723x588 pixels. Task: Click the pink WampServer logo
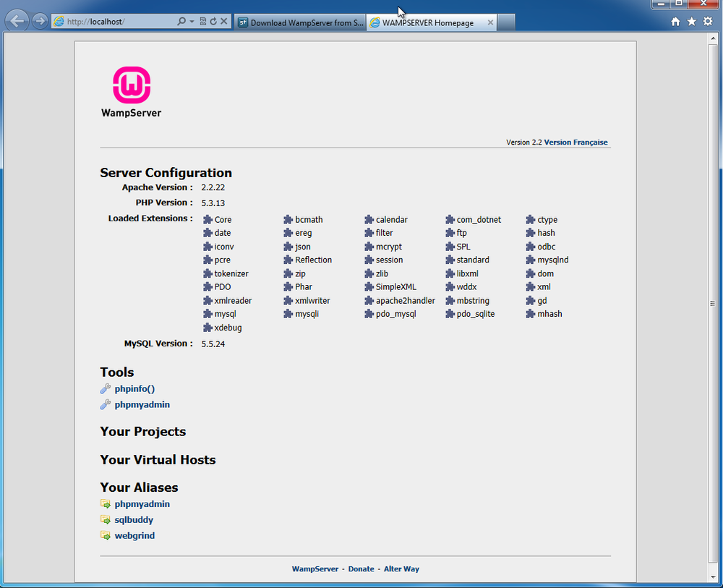pyautogui.click(x=132, y=85)
